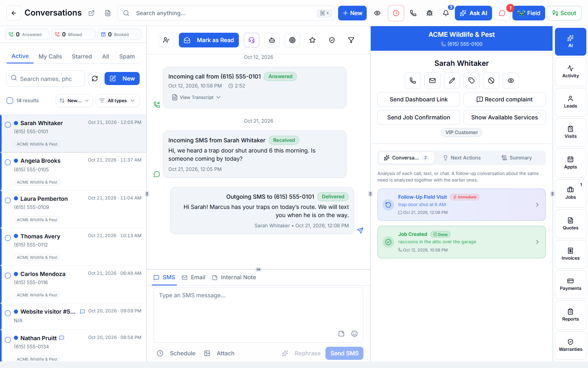Click the Mark as Read button
Viewport: 588px width, 368px height.
click(209, 40)
